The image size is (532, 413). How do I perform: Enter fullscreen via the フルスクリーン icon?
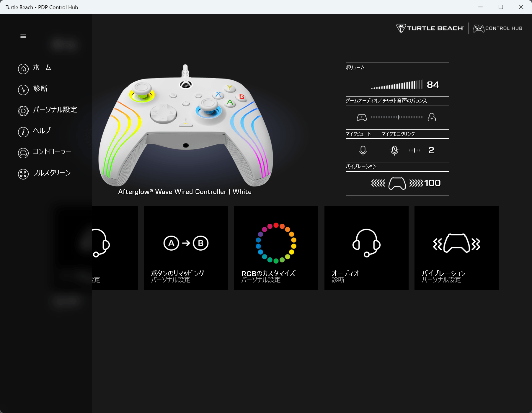(x=23, y=174)
